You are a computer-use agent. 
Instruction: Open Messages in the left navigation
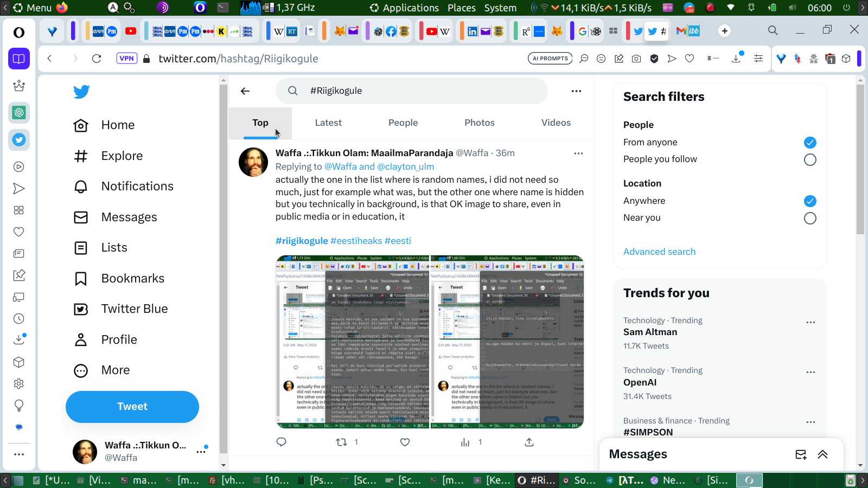[x=115, y=217]
